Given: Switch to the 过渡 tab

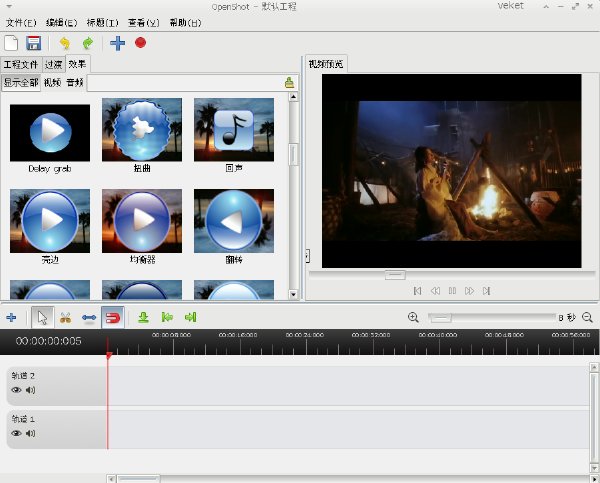Looking at the screenshot, I should tap(53, 64).
